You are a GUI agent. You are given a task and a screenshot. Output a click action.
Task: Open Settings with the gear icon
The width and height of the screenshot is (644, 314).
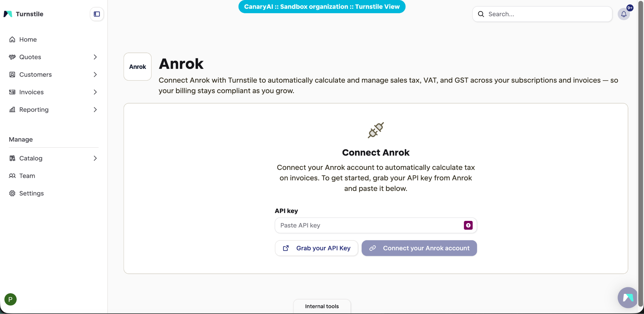[x=12, y=193]
